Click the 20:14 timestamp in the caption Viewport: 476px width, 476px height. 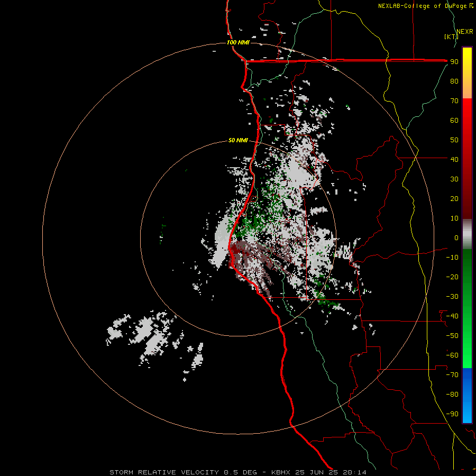point(355,472)
